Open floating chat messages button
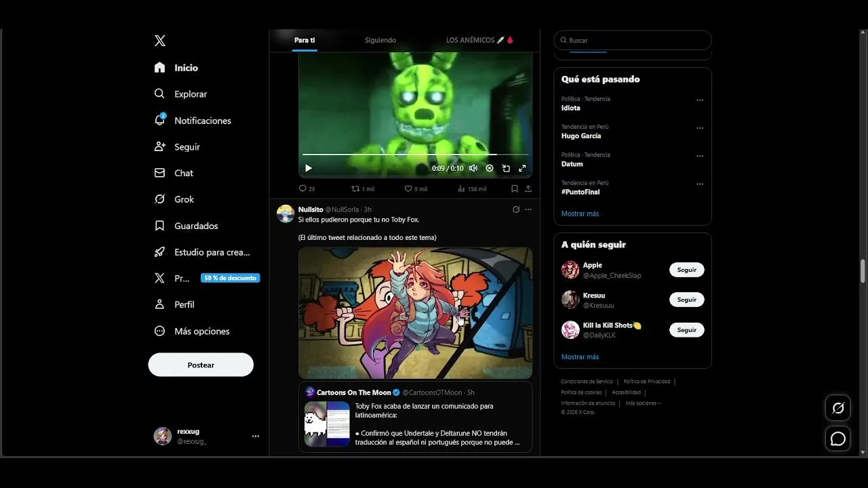868x488 pixels. [838, 439]
